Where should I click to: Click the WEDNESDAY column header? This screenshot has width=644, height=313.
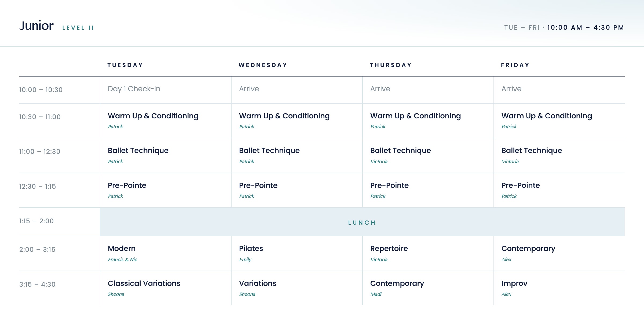click(x=263, y=65)
